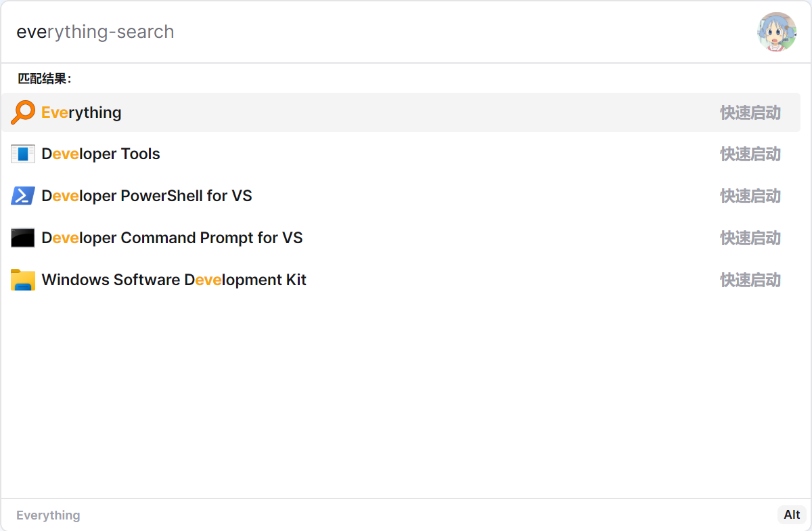Focus the everything-search input field

(x=379, y=32)
